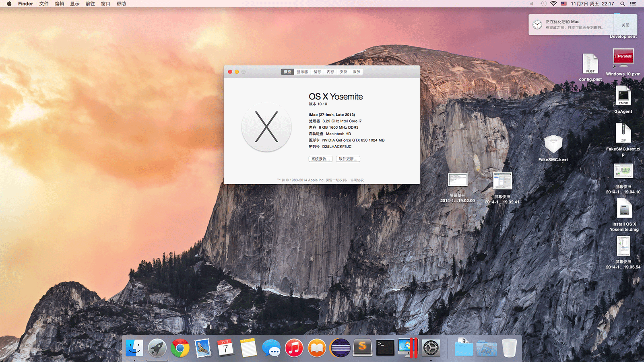Open Calendar icon in the Dock

tap(225, 348)
